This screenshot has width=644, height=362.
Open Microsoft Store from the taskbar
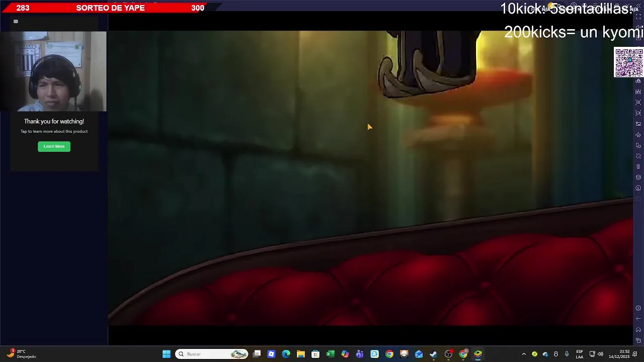pos(315,354)
